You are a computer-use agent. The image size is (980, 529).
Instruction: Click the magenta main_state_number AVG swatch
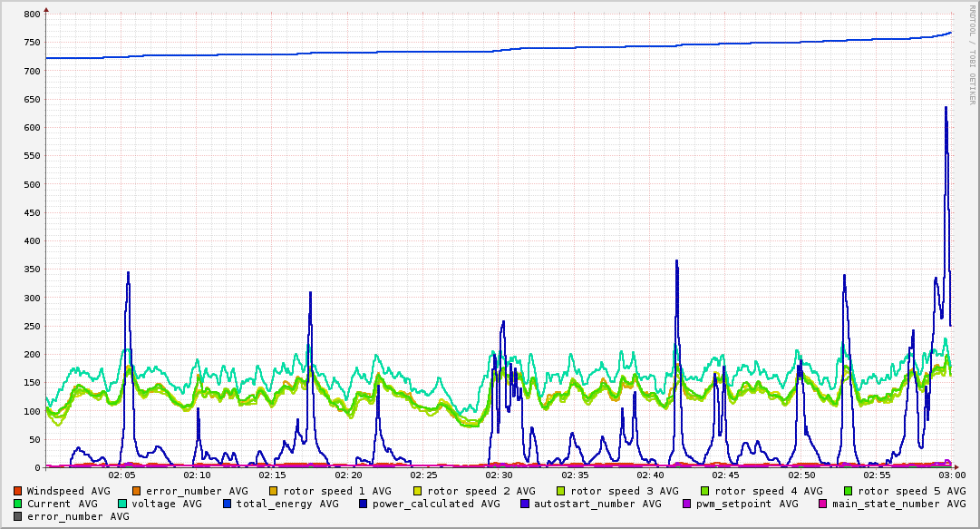point(822,504)
